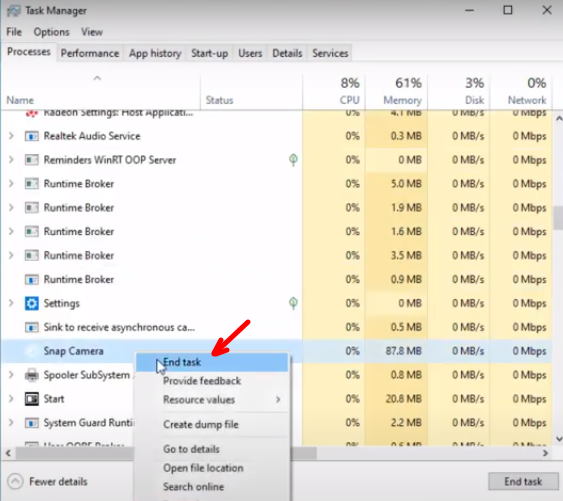This screenshot has width=563, height=501.
Task: Click the Sink to receive asynchronous icon
Action: pyautogui.click(x=32, y=328)
